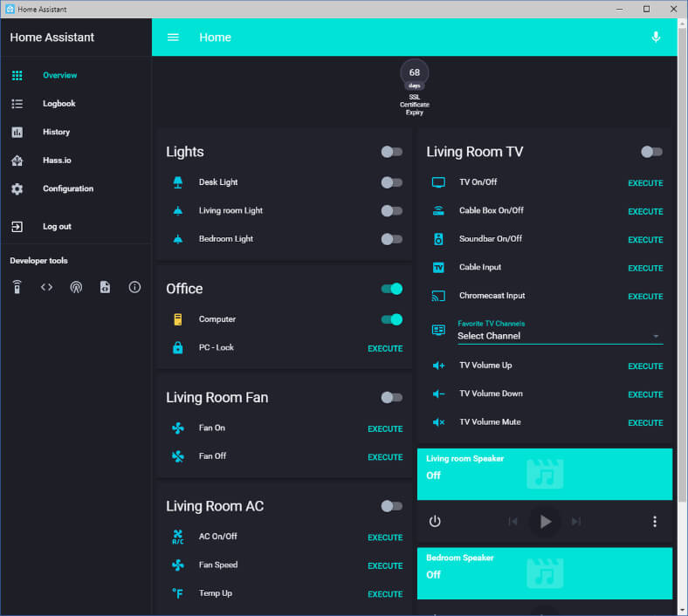688x616 pixels.
Task: Play on Living room Speaker
Action: pyautogui.click(x=545, y=521)
